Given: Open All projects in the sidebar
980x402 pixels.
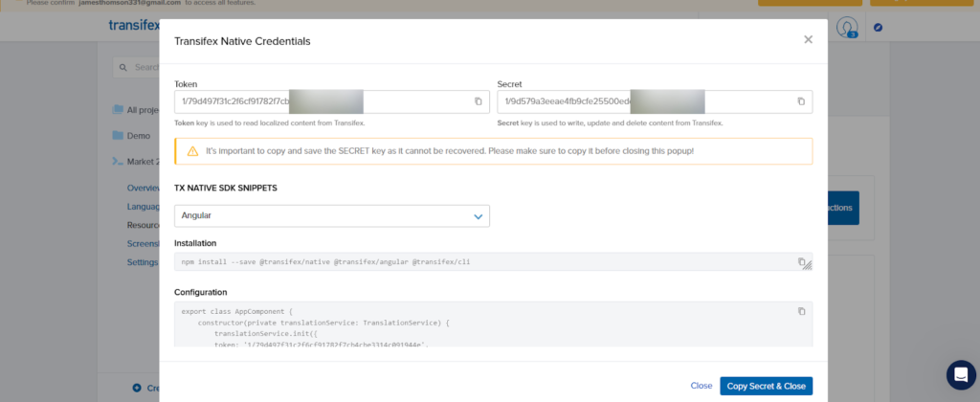Looking at the screenshot, I should pos(142,110).
